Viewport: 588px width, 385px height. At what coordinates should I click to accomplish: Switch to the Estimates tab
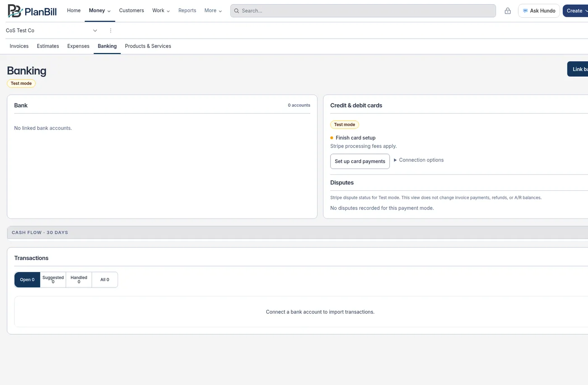48,46
